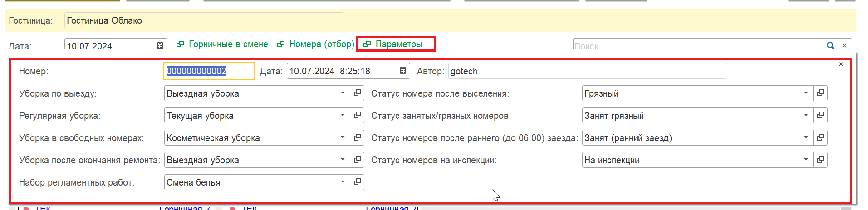Image resolution: width=868 pixels, height=210 pixels.
Task: Click Занят (ранний заезд) value field
Action: 691,137
